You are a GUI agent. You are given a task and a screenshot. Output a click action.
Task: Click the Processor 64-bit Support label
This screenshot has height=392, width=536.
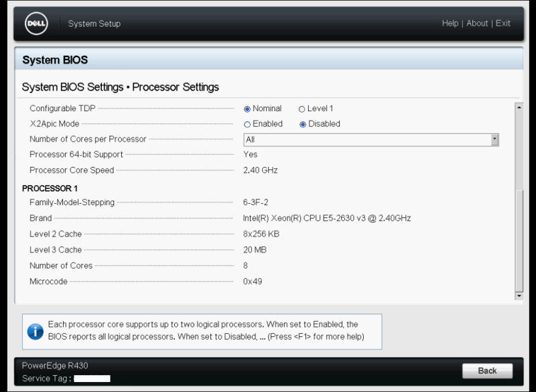pos(76,155)
